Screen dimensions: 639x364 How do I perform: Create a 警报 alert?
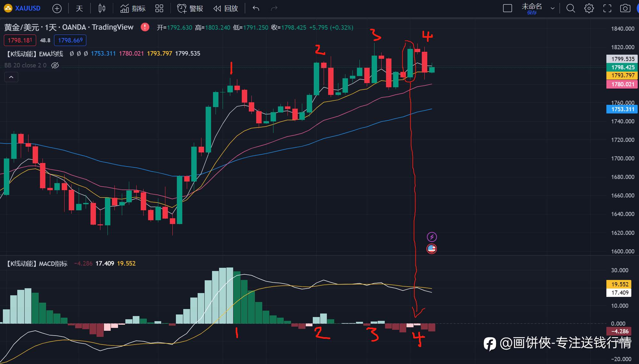pyautogui.click(x=190, y=9)
